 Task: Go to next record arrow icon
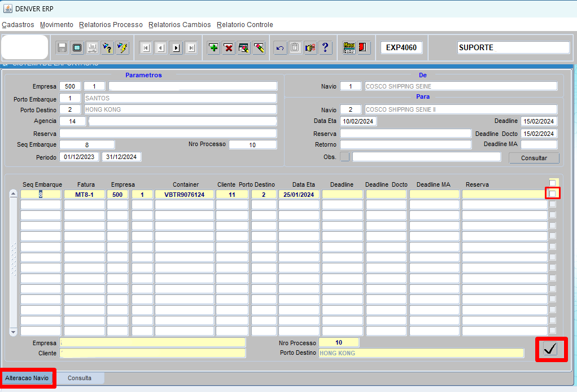pos(176,48)
